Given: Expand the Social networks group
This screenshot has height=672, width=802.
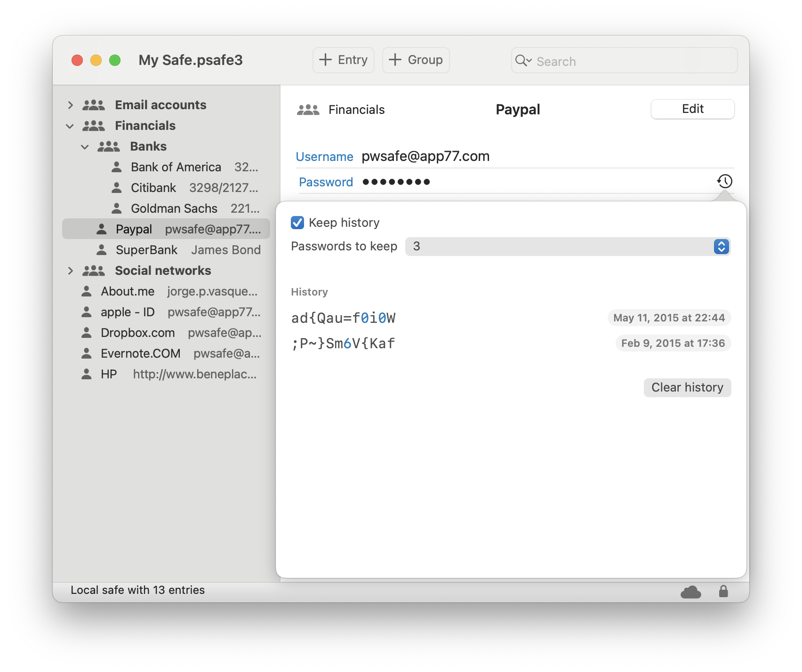Looking at the screenshot, I should 70,271.
